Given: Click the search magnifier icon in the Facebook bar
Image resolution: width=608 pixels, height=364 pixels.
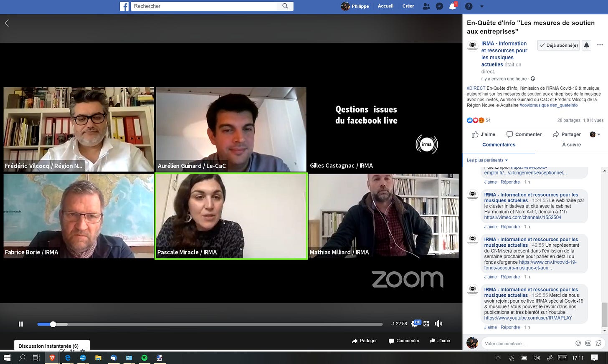Looking at the screenshot, I should pyautogui.click(x=285, y=6).
